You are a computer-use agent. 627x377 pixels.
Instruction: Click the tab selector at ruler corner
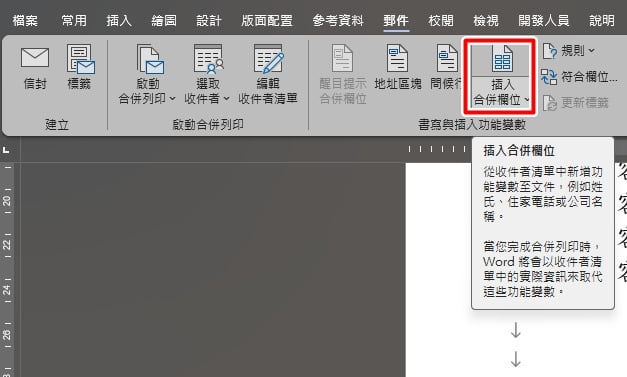coord(6,150)
